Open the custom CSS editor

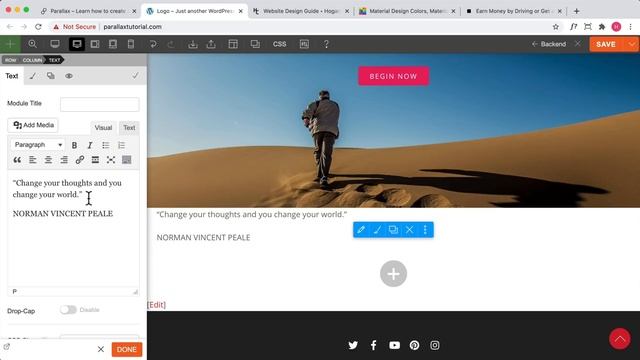click(280, 44)
